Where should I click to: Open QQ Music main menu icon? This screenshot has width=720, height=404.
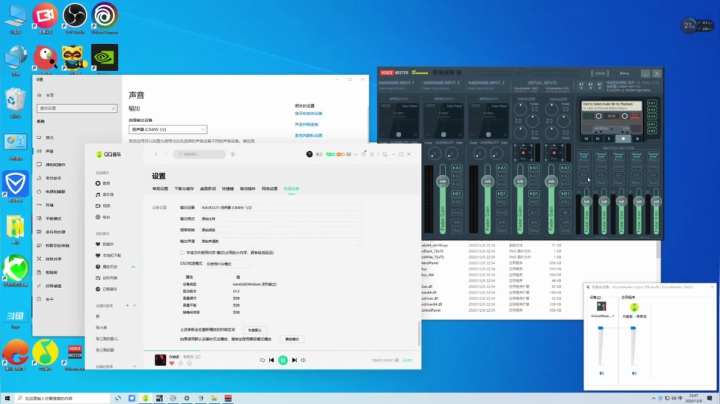tap(372, 154)
